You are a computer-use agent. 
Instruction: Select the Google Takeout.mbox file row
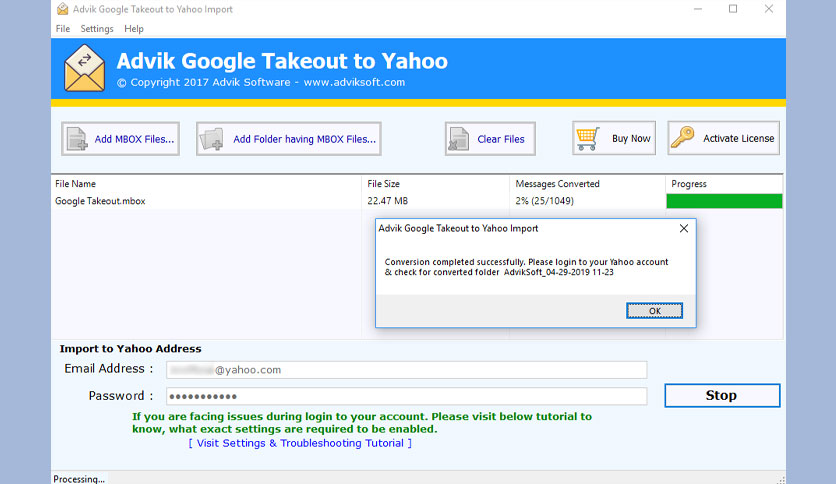pyautogui.click(x=417, y=201)
